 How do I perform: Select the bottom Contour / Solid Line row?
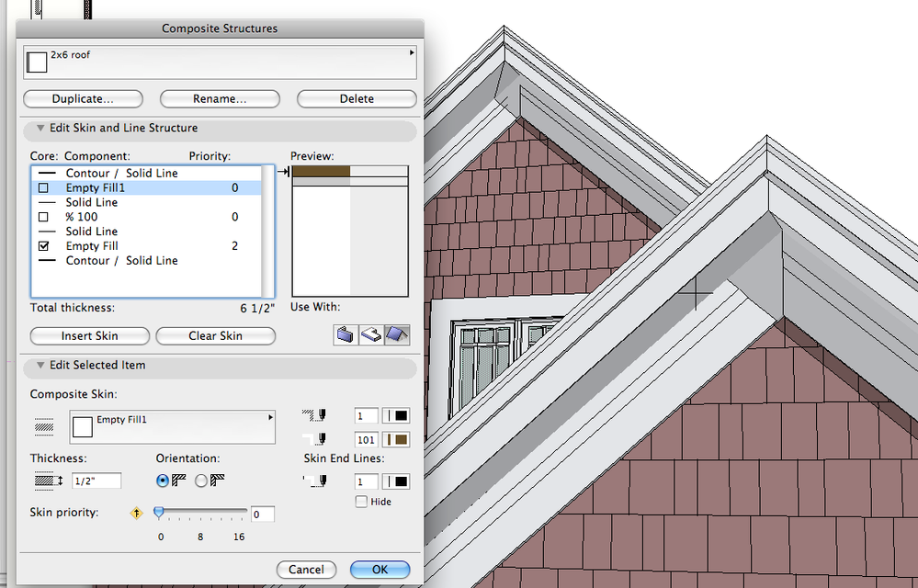(146, 261)
